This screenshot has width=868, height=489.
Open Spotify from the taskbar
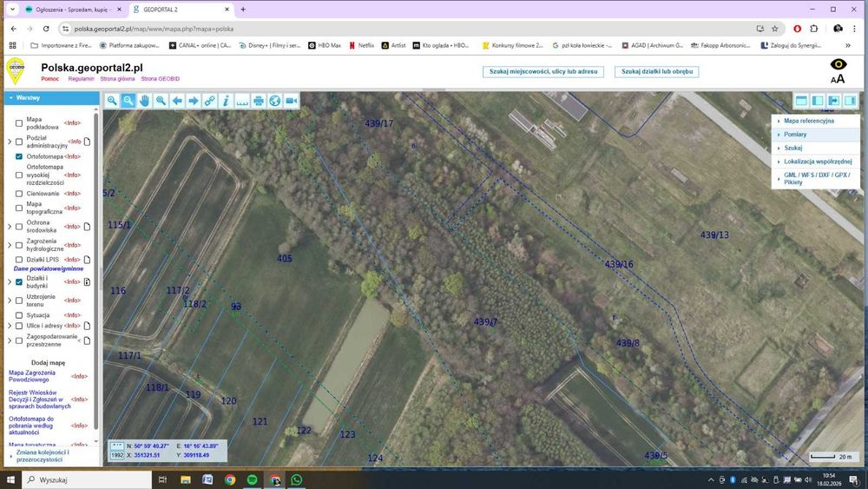252,479
